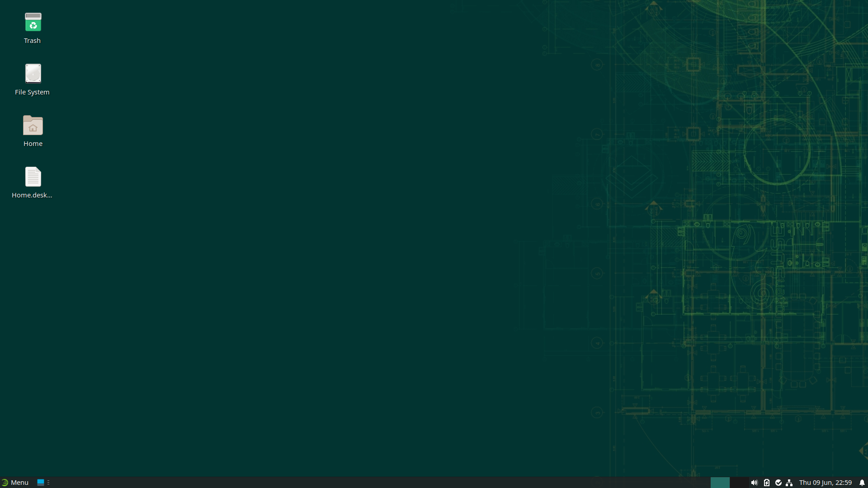Open the battery power manager icon
The width and height of the screenshot is (868, 488).
766,483
